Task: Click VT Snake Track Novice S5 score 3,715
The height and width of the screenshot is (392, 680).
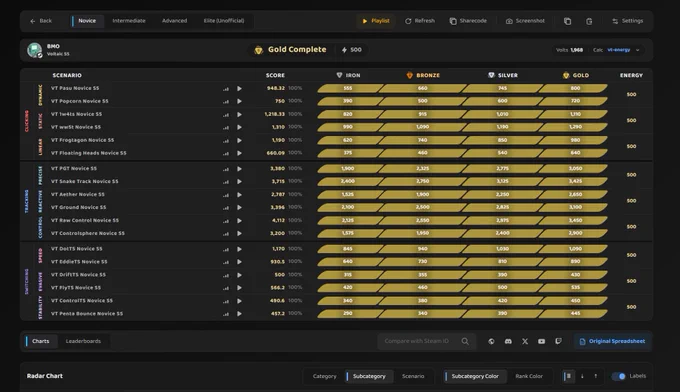Action: click(278, 182)
